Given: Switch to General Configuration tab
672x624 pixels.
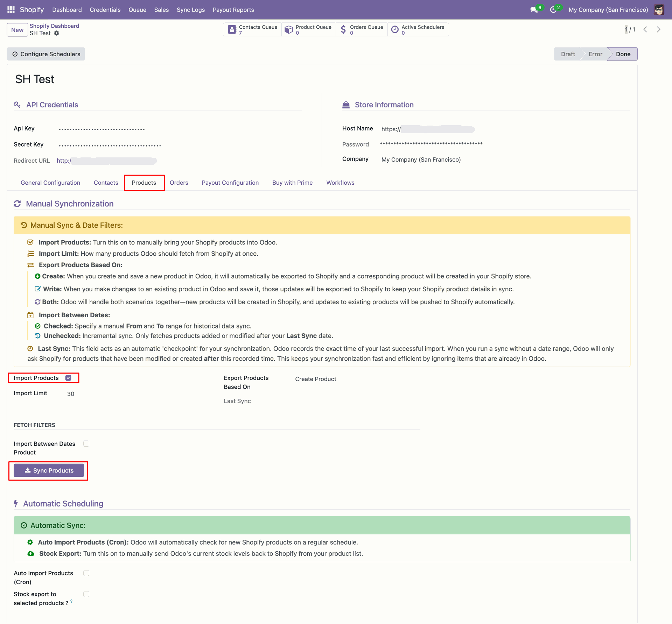Looking at the screenshot, I should point(50,183).
